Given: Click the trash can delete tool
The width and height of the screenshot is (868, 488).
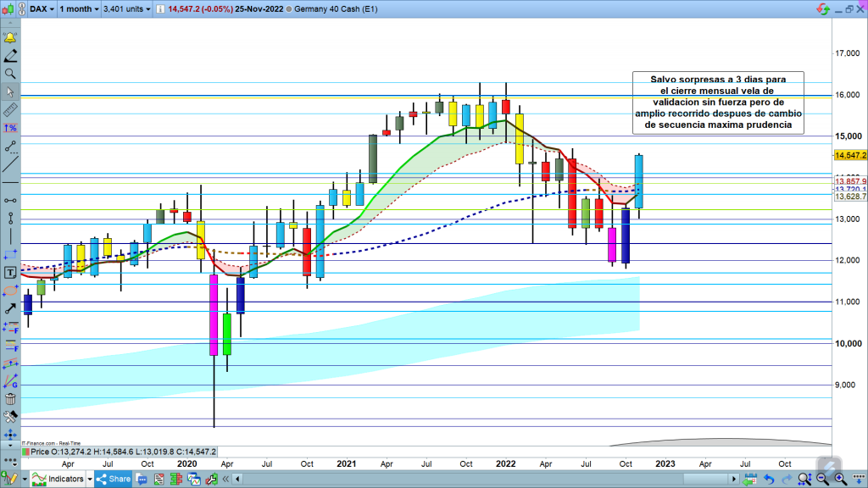Looking at the screenshot, I should pos(10,399).
